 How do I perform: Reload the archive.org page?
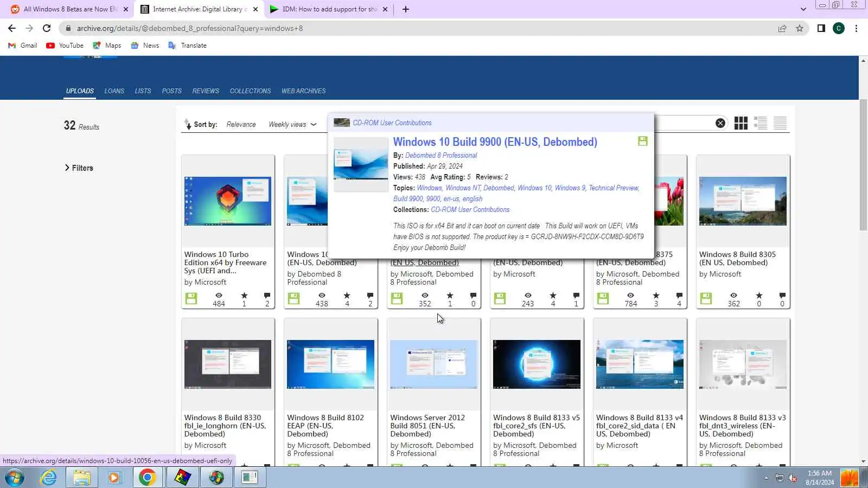[x=47, y=28]
